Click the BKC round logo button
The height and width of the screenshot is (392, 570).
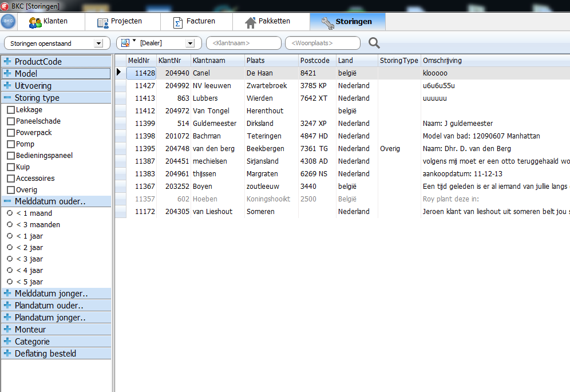8,22
